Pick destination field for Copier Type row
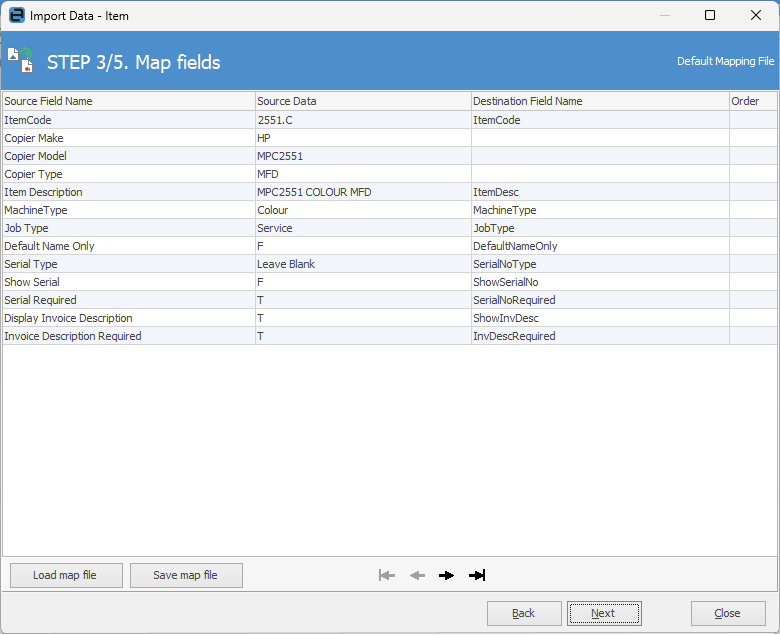780x635 pixels. tap(599, 174)
